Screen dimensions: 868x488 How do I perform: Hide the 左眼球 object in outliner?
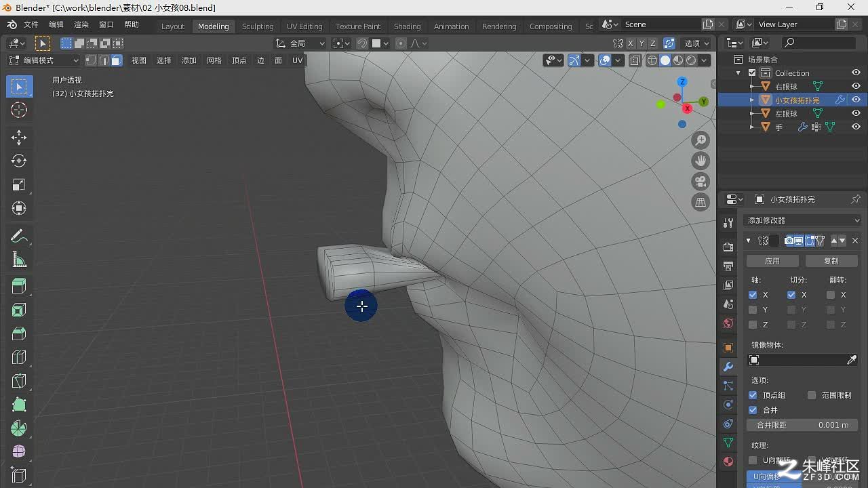[x=856, y=113]
